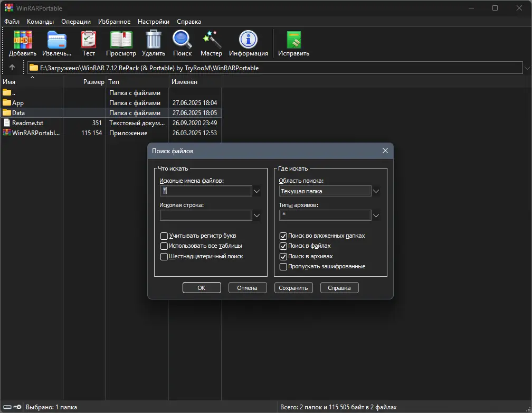Image resolution: width=532 pixels, height=413 pixels.
Task: Enable Пропускать зашифрованные checkbox
Action: tap(283, 267)
